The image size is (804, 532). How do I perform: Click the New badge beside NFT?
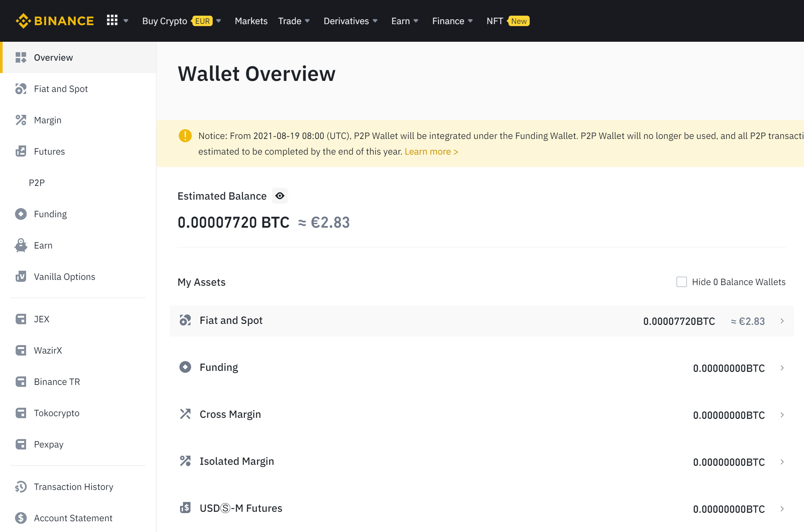(x=518, y=21)
